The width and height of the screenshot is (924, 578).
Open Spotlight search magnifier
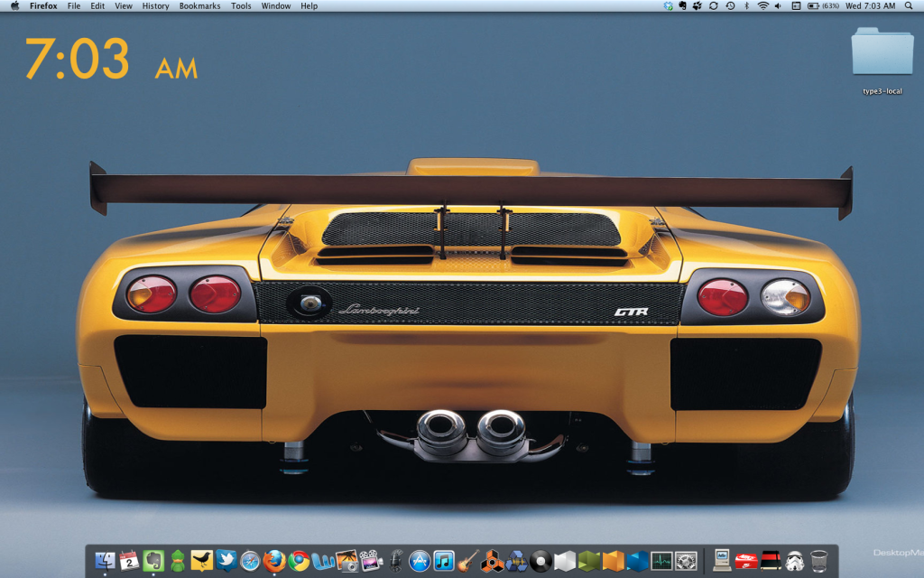click(x=909, y=6)
